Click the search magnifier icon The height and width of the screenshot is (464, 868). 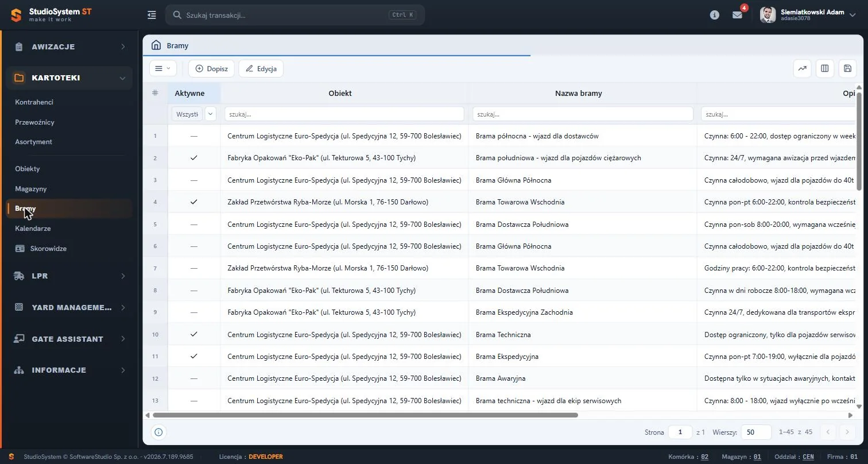[177, 15]
